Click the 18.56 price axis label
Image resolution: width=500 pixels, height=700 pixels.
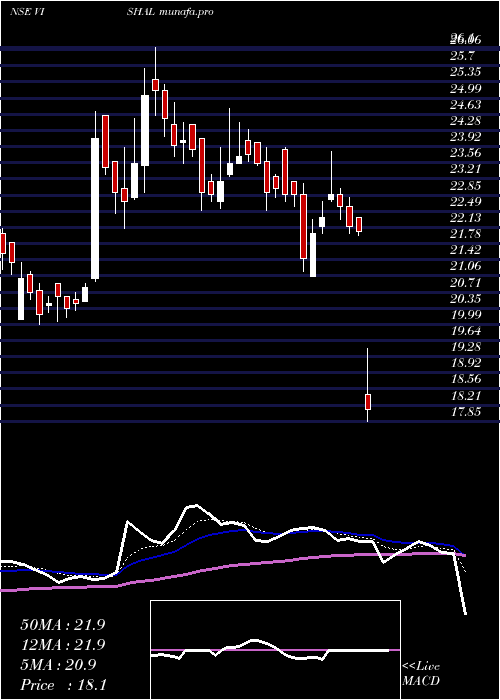click(466, 379)
